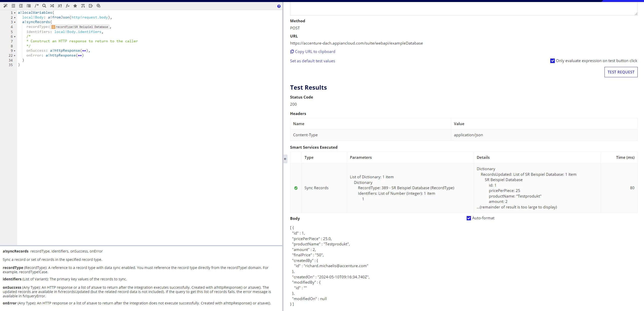Viewport: 644px width, 311px height.
Task: Click the webapi exampleDatabase URL text
Action: (x=356, y=43)
